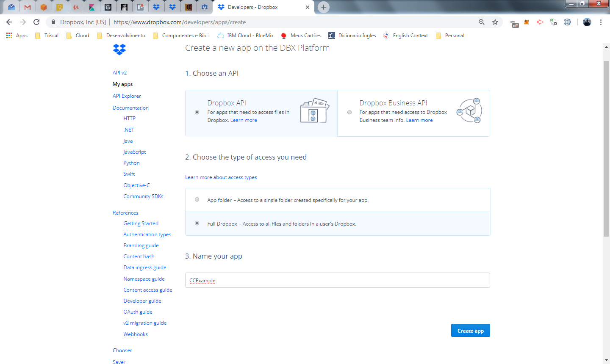
Task: Click the CORS extension showing 'off'
Action: [514, 23]
